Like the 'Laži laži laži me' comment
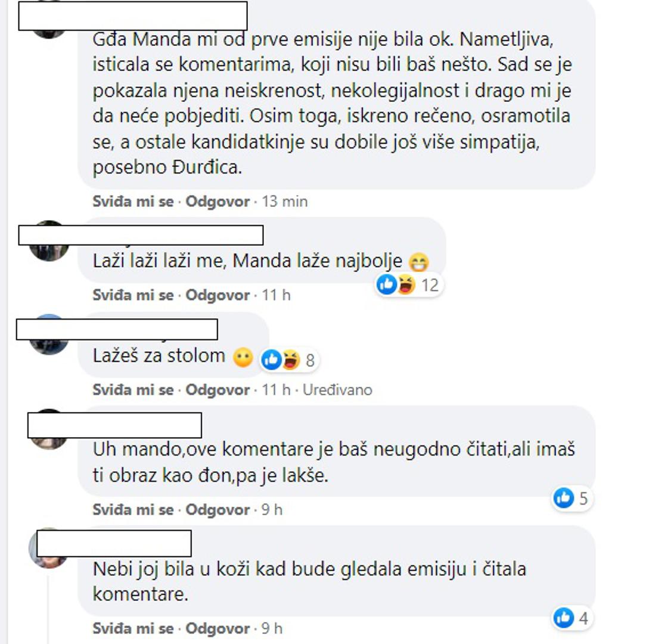This screenshot has height=644, width=646. click(x=133, y=295)
